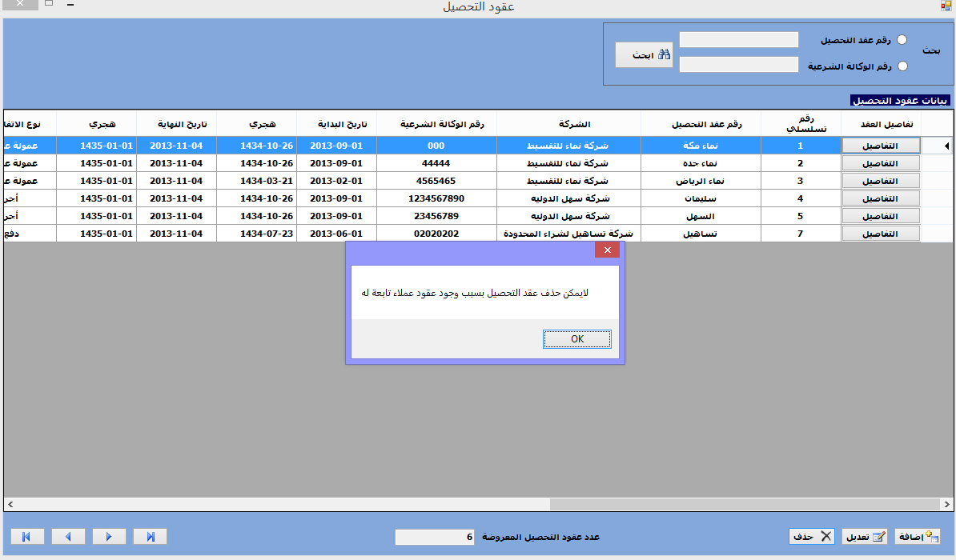
Task: Click the application icon in the title bar
Action: tap(946, 6)
